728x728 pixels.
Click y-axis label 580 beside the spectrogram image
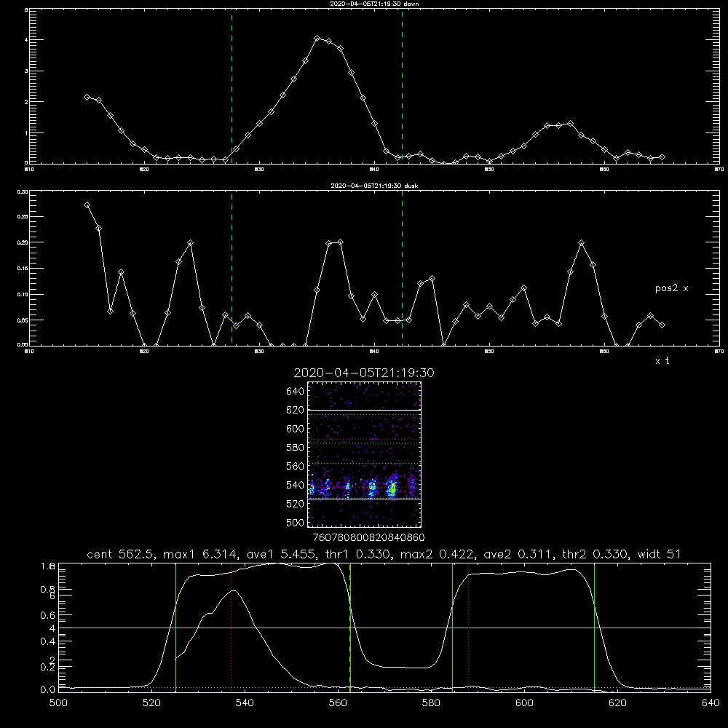tap(296, 448)
